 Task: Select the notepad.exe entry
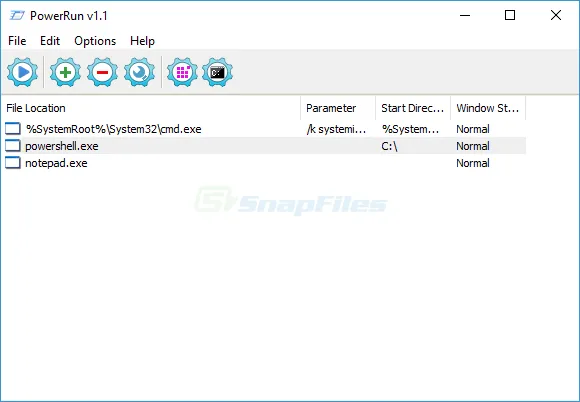(x=56, y=163)
